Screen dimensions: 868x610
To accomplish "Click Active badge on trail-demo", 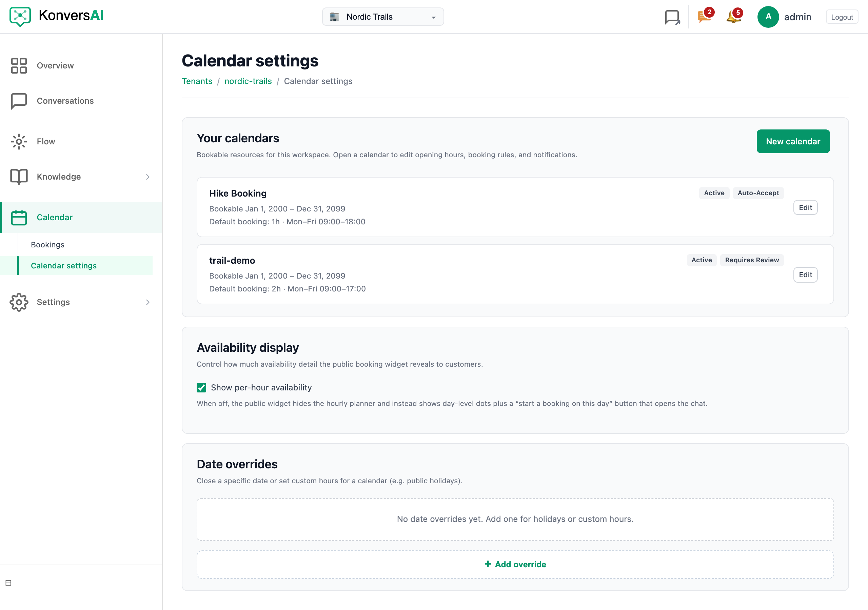I will pos(701,260).
